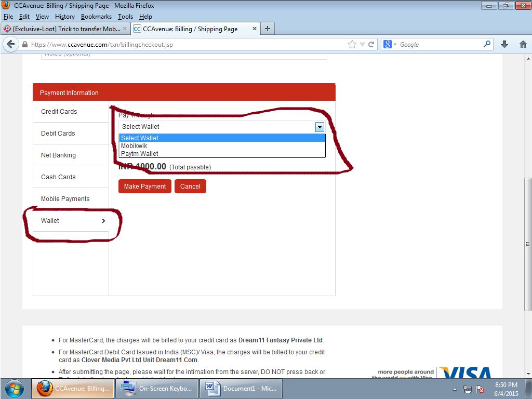The image size is (532, 399).
Task: Go back with the browser back arrow
Action: coord(11,45)
